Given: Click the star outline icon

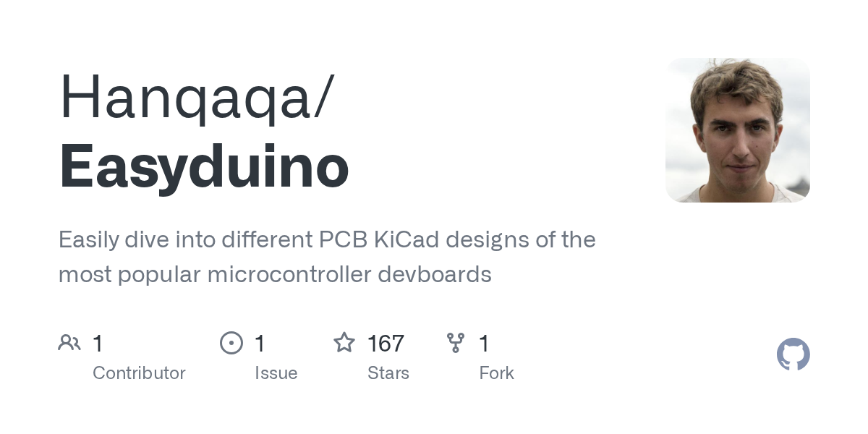Looking at the screenshot, I should (x=344, y=343).
